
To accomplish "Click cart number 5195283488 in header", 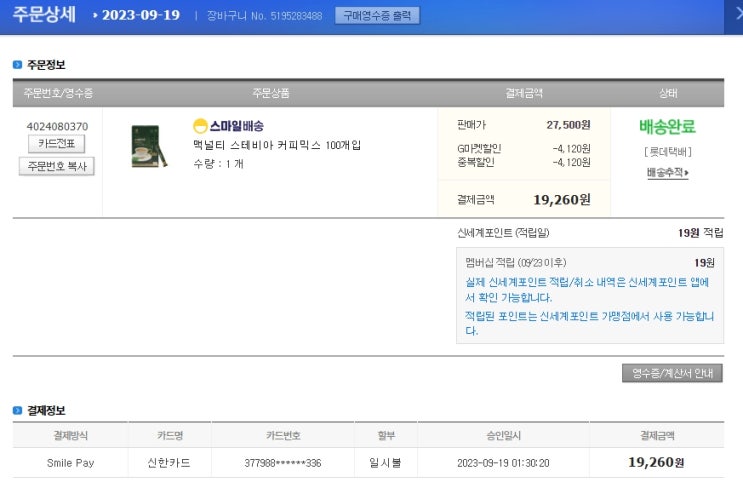I will coord(296,16).
